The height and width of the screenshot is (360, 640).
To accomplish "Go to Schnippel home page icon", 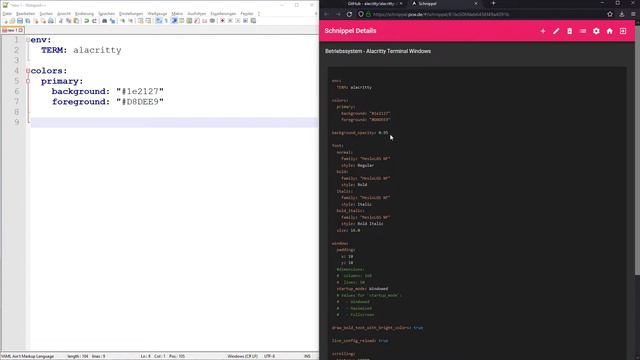I will point(609,31).
